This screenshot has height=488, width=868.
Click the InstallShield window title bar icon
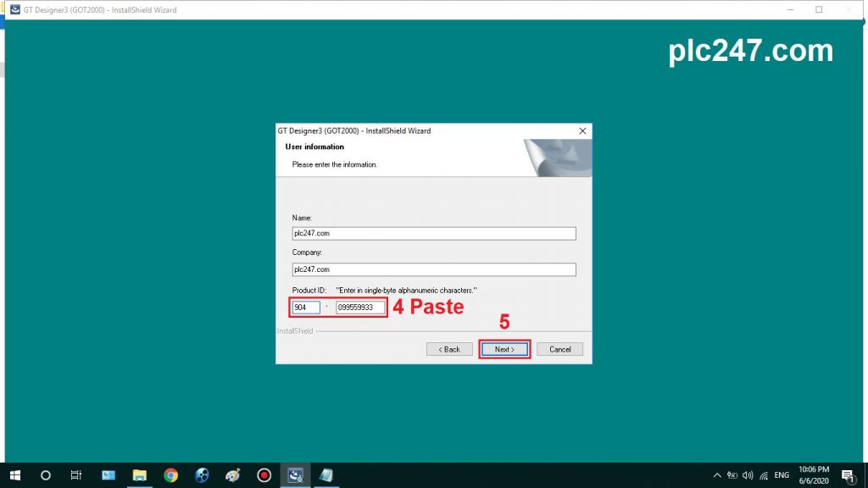click(x=15, y=10)
